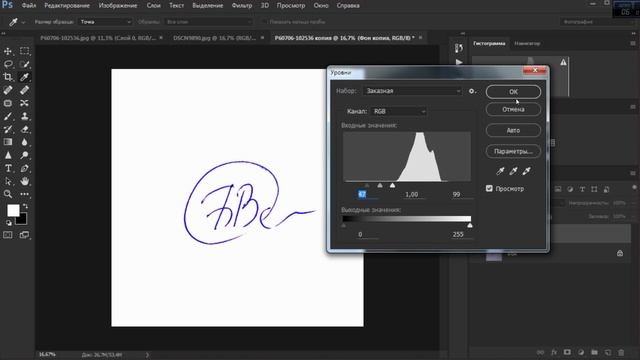Screen dimensions: 640x360
Task: Click the zoom percentage 16,67% status field
Action: point(47,355)
